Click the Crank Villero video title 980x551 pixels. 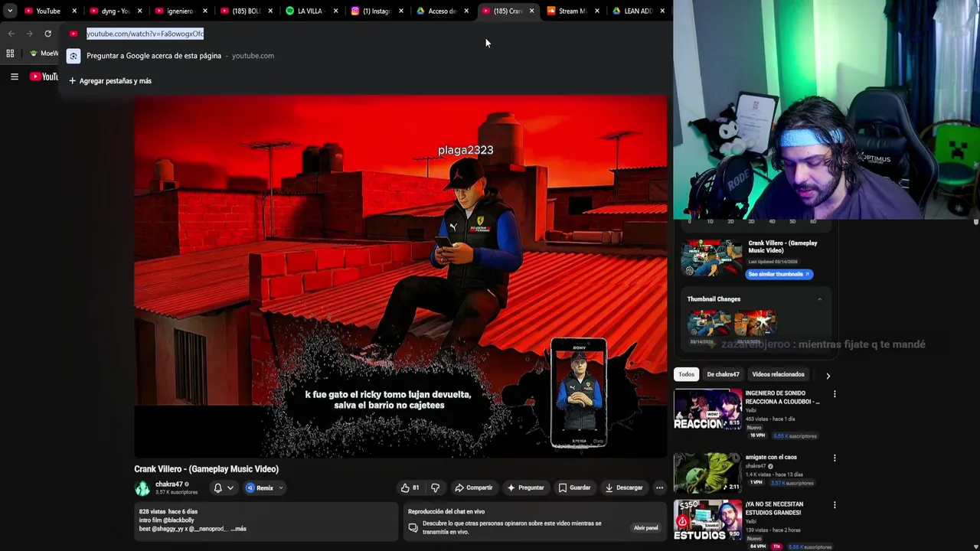(206, 469)
